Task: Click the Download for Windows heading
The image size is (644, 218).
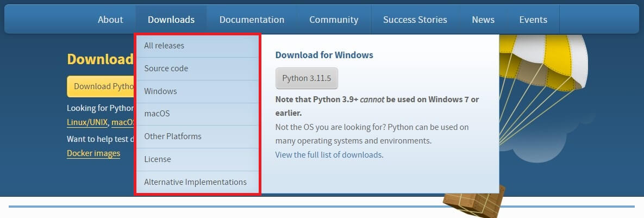Action: [324, 55]
